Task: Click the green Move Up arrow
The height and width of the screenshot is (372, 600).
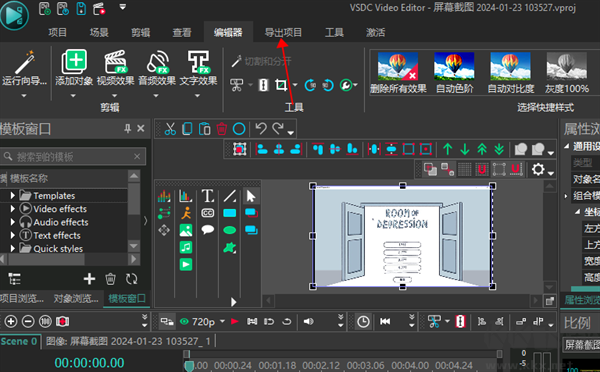Action: pyautogui.click(x=448, y=149)
